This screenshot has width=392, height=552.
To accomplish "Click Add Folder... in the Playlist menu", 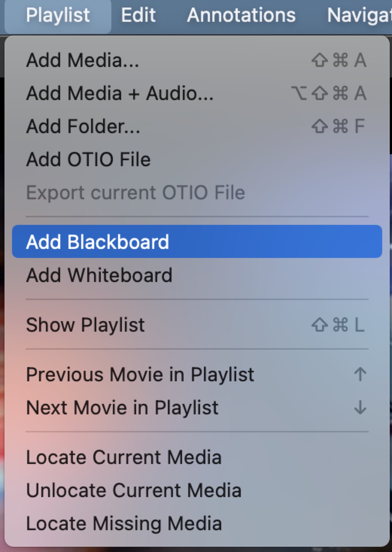I will coord(197,126).
